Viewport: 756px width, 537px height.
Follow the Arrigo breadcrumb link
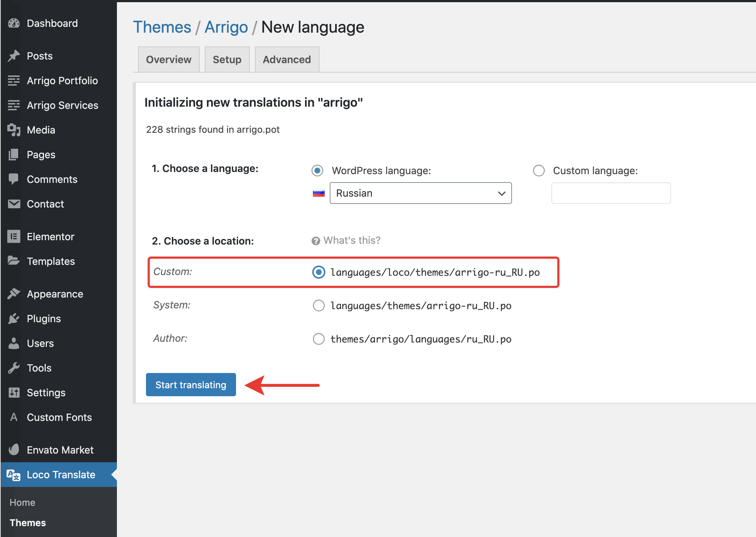click(226, 27)
